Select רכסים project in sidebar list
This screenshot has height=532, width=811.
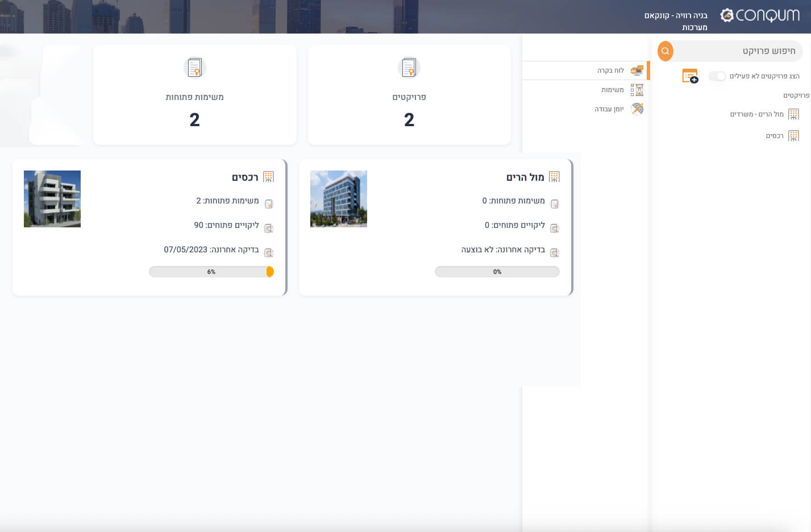[x=774, y=136]
